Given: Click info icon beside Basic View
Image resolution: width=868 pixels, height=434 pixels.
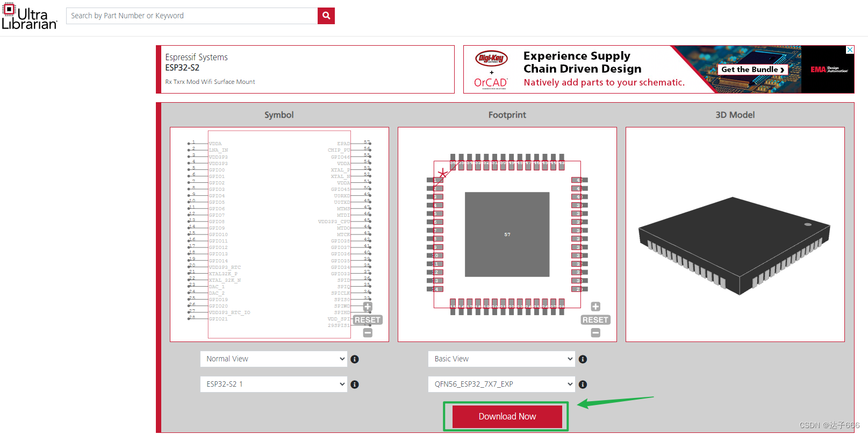Looking at the screenshot, I should (583, 359).
